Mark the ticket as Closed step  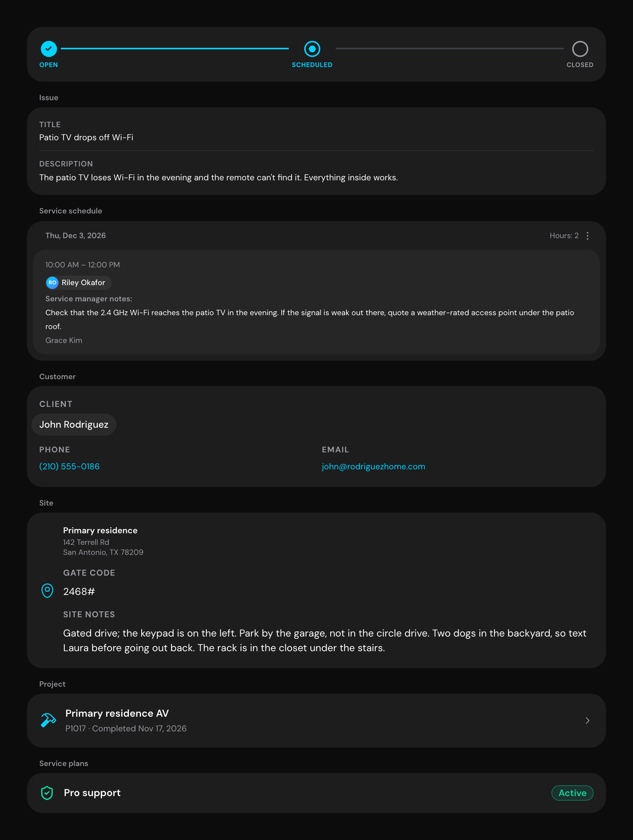click(580, 49)
